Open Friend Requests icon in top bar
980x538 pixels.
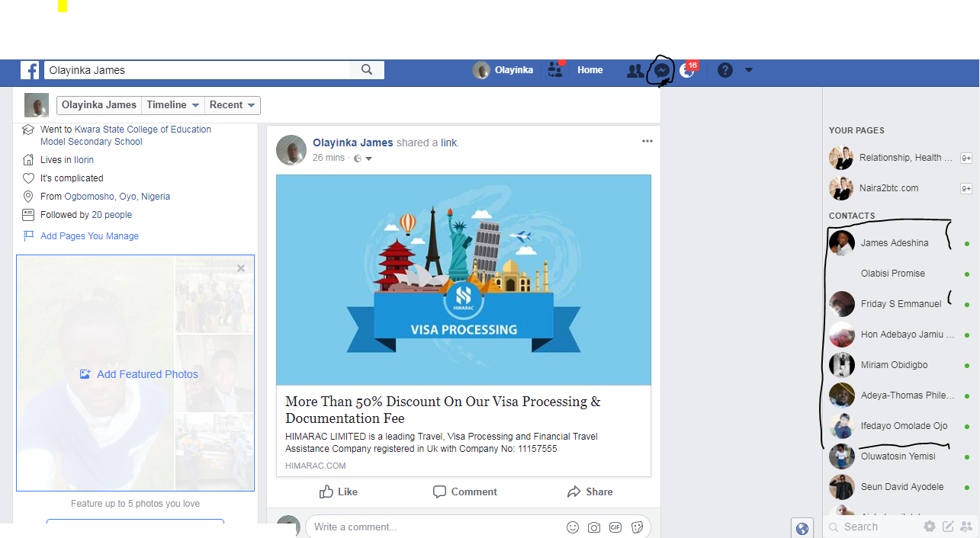(x=635, y=71)
